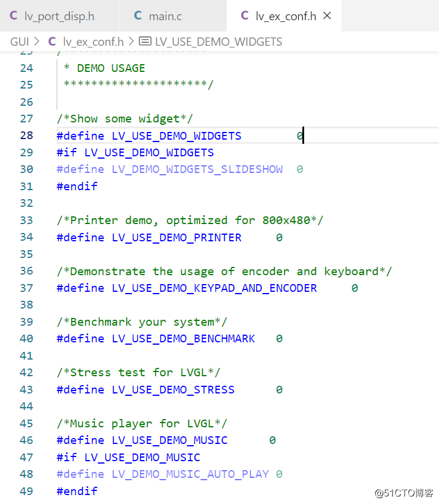Screen dimensions: 439x504
Task: Click the symbol icon in the breadcrumb
Action: 145,41
